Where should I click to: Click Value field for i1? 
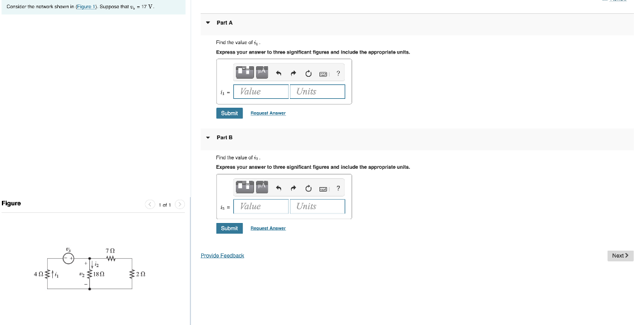coord(261,91)
